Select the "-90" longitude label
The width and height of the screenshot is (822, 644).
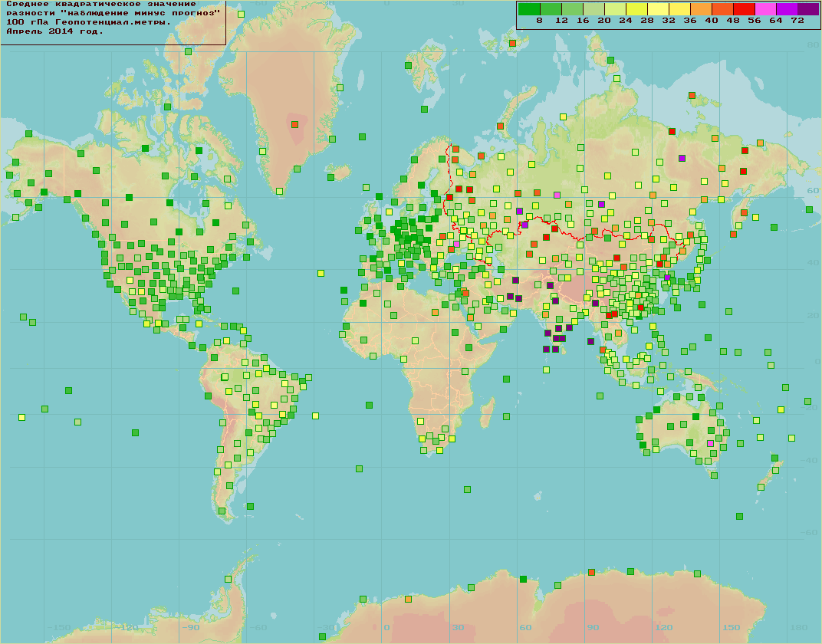coord(191,628)
